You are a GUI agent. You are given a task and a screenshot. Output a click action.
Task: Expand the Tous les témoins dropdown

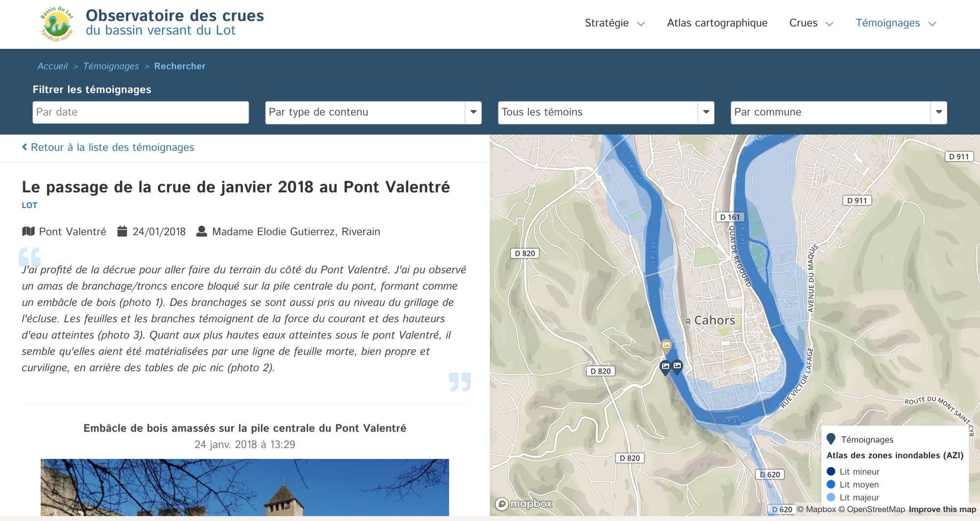pyautogui.click(x=606, y=112)
